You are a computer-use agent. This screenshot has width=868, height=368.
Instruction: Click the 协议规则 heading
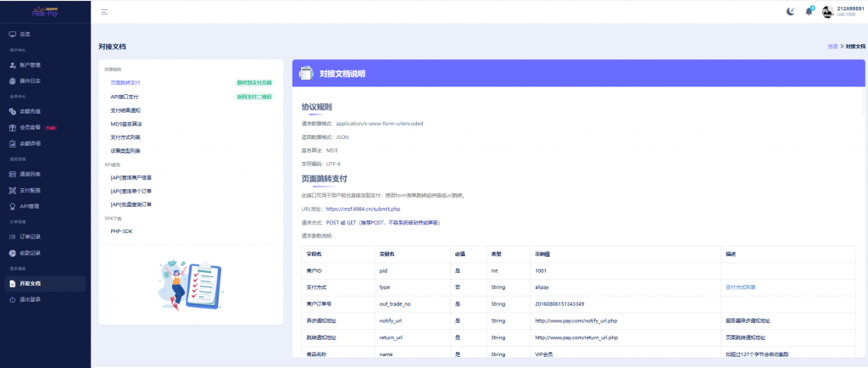pos(317,108)
